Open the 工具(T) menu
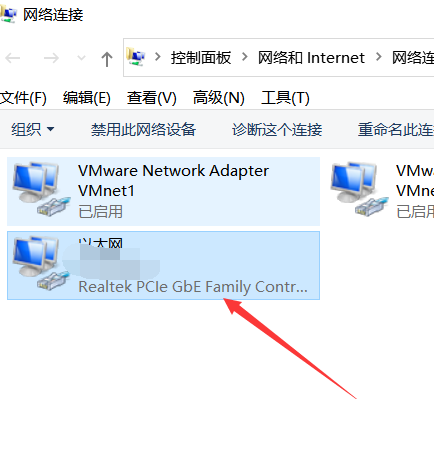434x449 pixels. point(285,98)
